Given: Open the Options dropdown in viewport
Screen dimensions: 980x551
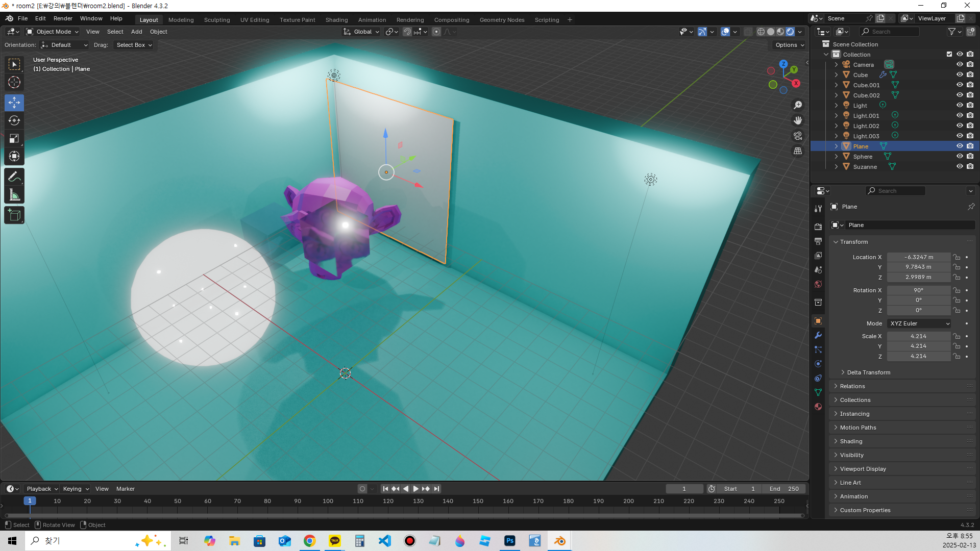Looking at the screenshot, I should tap(790, 45).
